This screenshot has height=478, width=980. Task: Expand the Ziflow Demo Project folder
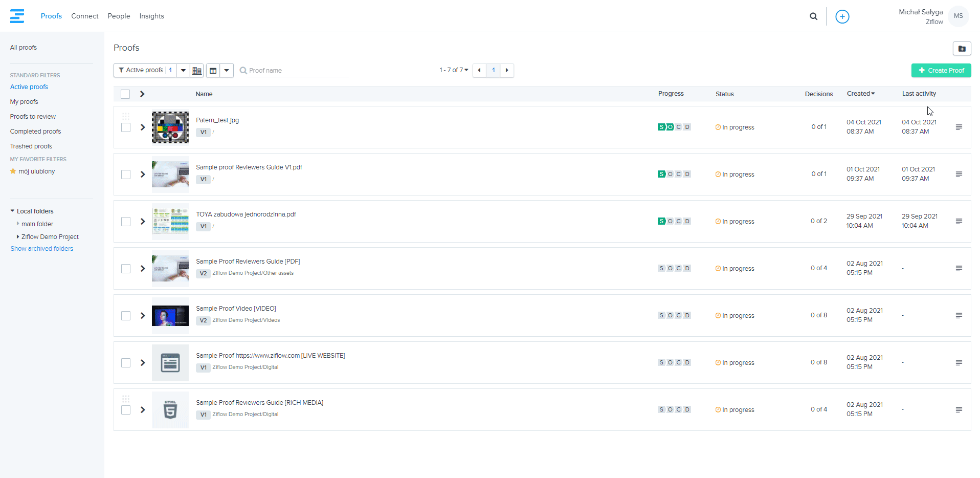click(x=18, y=237)
